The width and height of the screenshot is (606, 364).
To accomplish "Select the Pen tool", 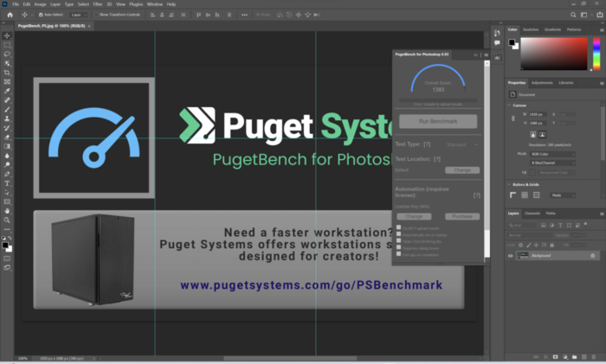I will 7,174.
